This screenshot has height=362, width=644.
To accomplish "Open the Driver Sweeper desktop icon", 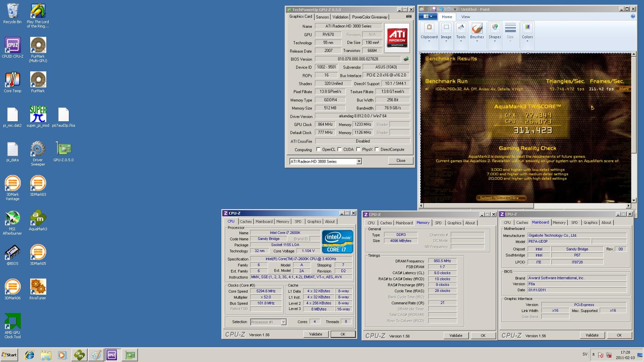I will pyautogui.click(x=38, y=153).
